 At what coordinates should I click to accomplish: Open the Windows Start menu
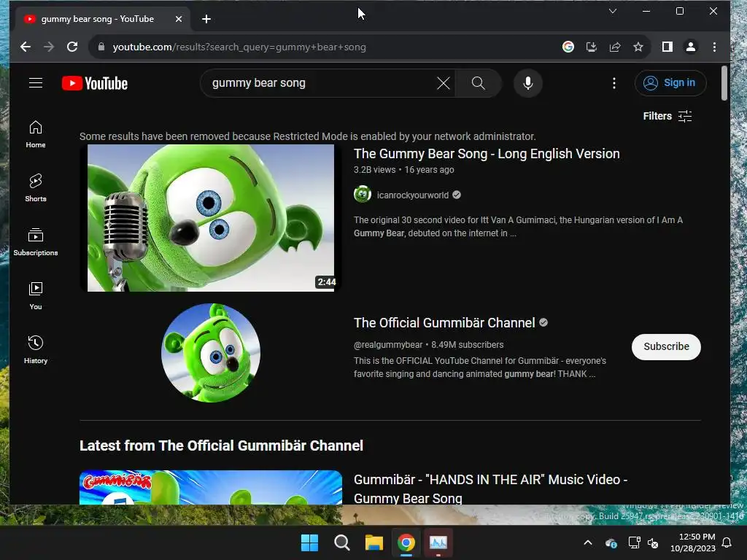click(309, 542)
